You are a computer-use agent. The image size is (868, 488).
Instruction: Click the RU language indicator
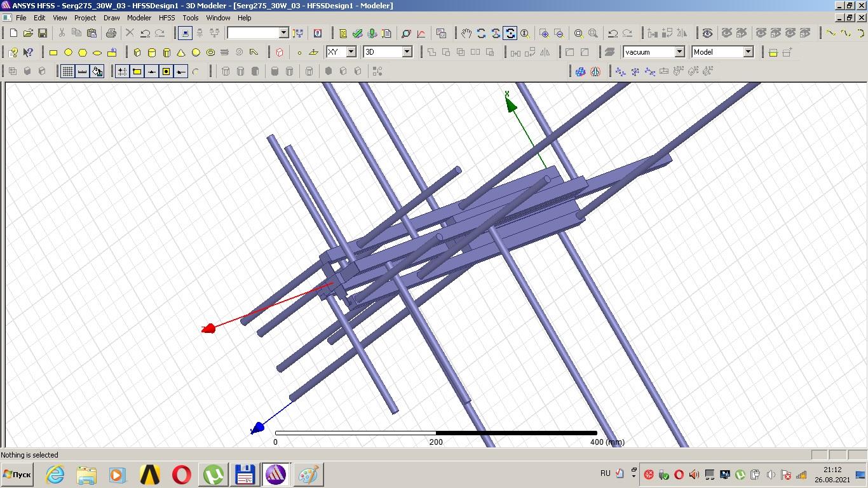605,473
